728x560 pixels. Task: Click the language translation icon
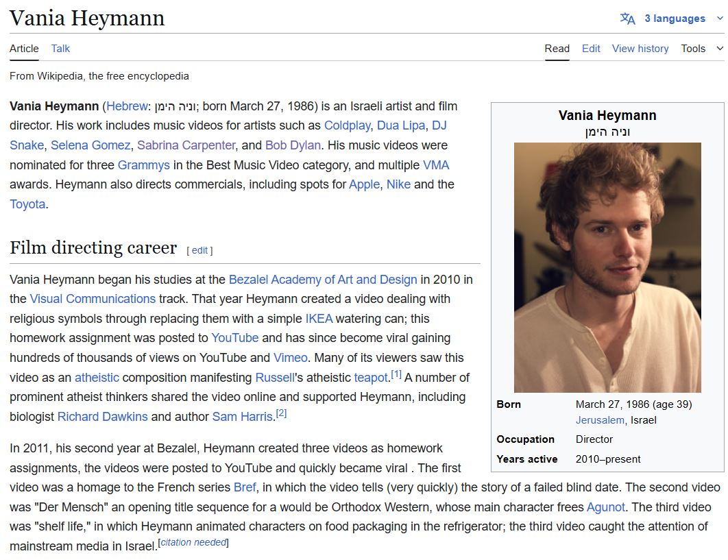point(627,19)
